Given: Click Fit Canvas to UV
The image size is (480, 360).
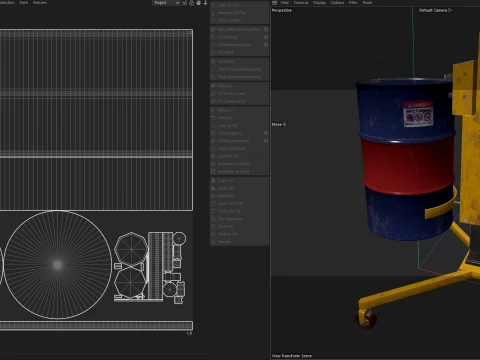Looking at the screenshot, I should 239,101.
